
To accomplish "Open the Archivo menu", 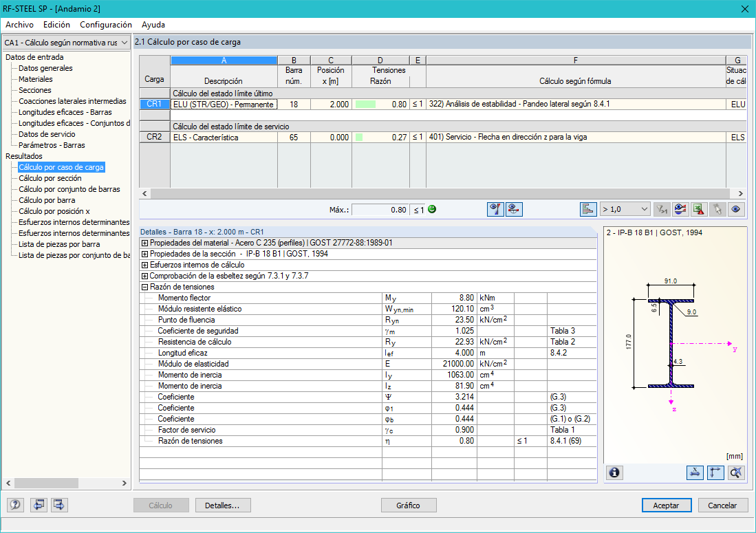I will 19,25.
